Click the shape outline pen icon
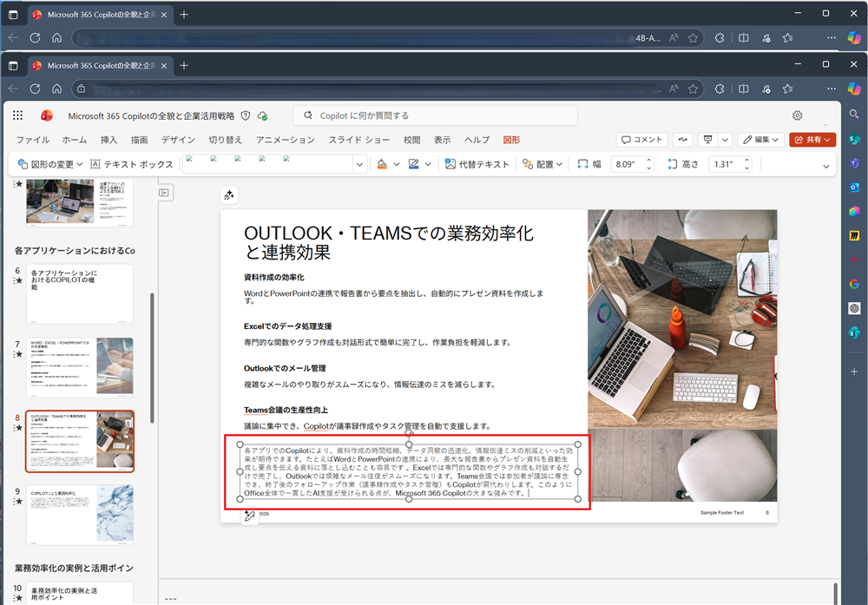The width and height of the screenshot is (868, 605). (414, 164)
